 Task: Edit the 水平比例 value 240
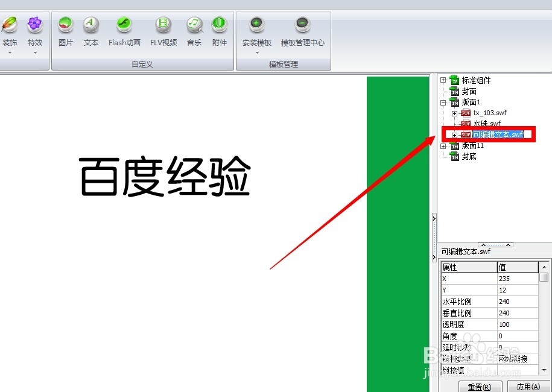pyautogui.click(x=518, y=302)
